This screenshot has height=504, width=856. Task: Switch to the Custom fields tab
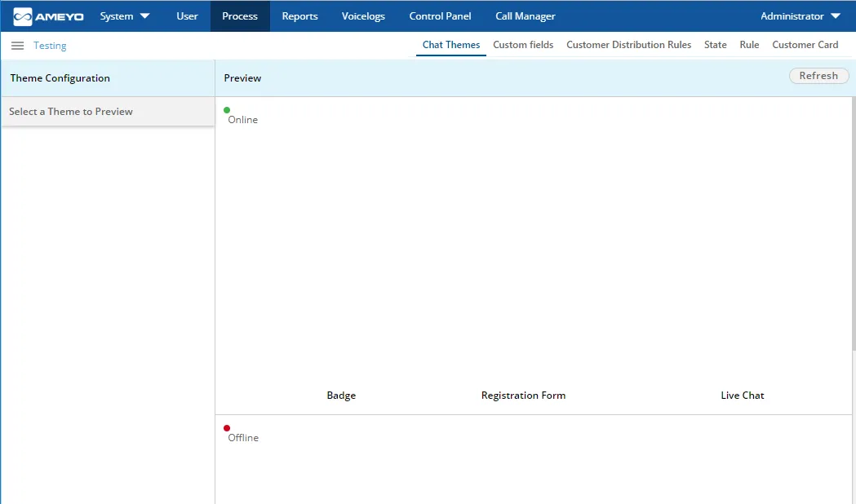523,45
